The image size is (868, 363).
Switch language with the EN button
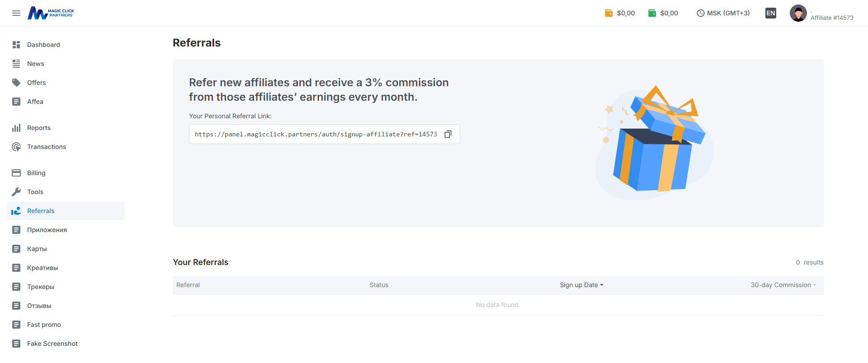click(770, 13)
